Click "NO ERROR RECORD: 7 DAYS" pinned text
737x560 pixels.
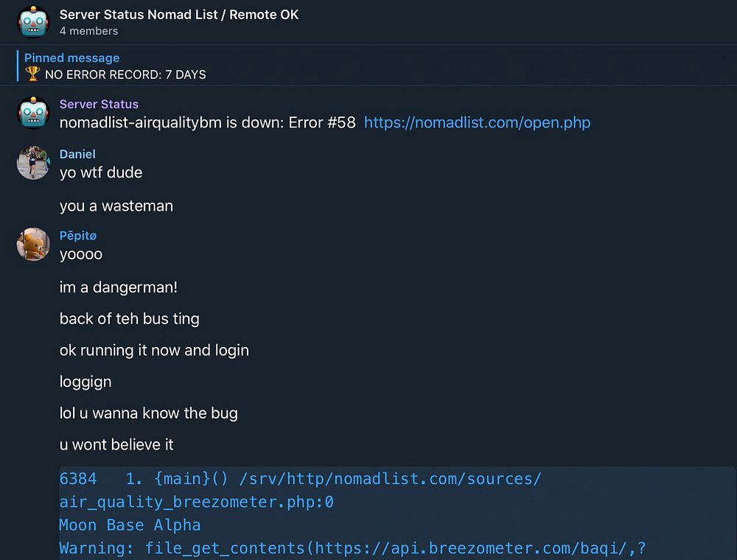click(125, 74)
